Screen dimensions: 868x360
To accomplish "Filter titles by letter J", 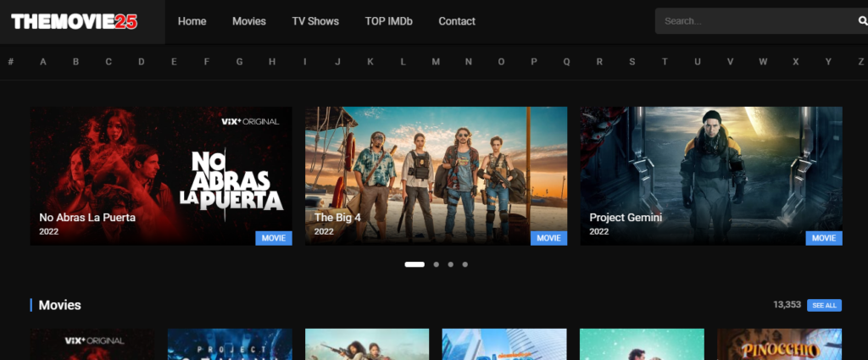I will coord(337,61).
